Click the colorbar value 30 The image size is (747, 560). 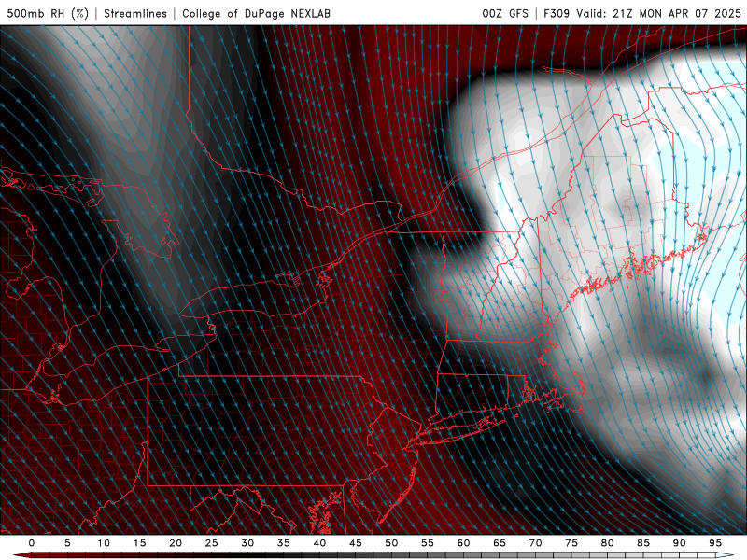[x=247, y=543]
